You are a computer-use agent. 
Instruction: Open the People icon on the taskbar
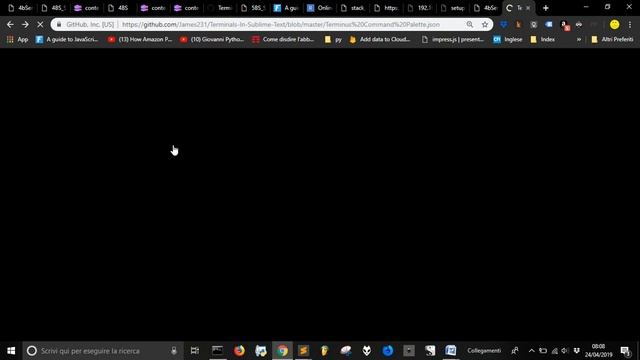515,351
